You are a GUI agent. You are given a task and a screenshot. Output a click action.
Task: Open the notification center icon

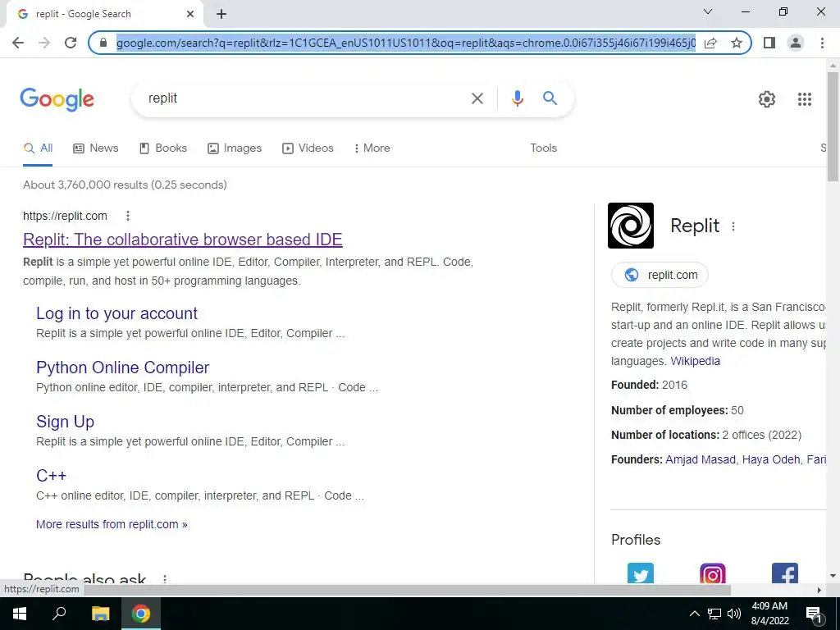click(814, 614)
